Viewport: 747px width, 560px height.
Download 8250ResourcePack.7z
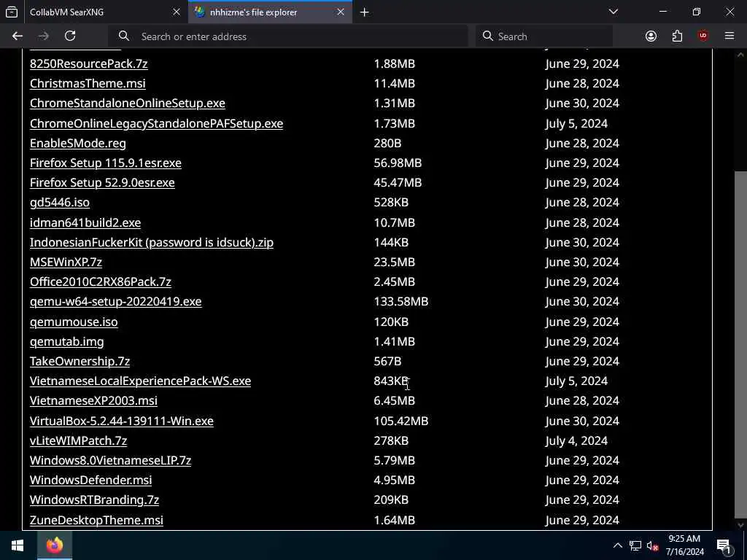(x=88, y=64)
